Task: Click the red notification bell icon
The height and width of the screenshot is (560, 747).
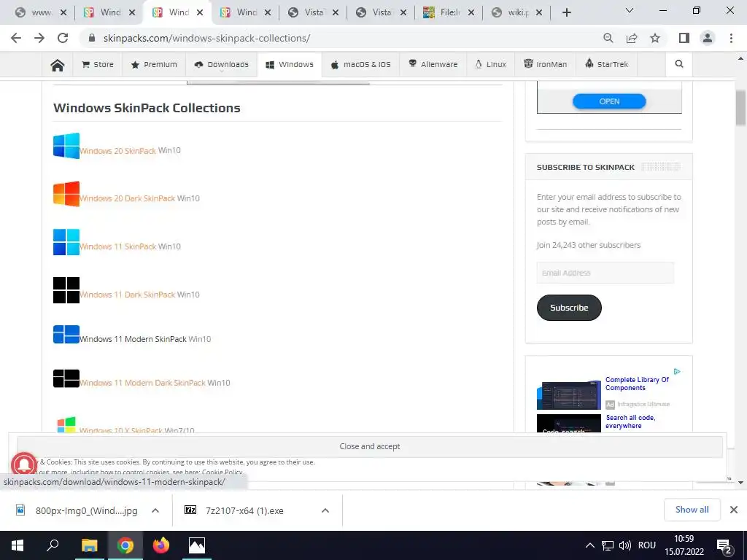Action: pyautogui.click(x=24, y=464)
